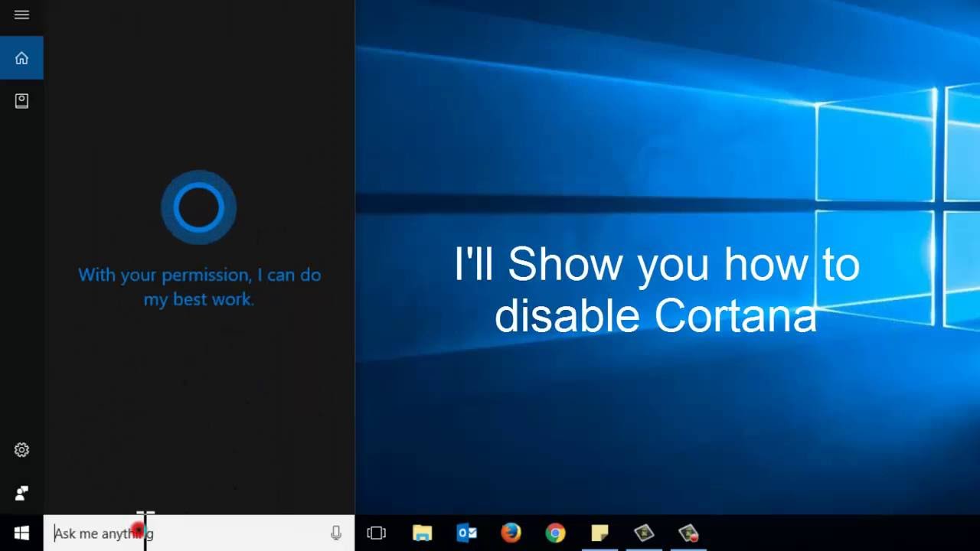Open Task View on the taskbar

click(376, 533)
